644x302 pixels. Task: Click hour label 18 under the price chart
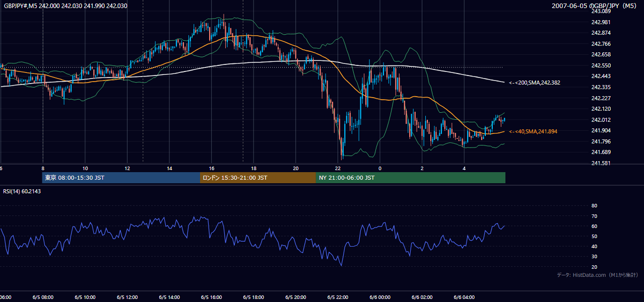click(253, 169)
